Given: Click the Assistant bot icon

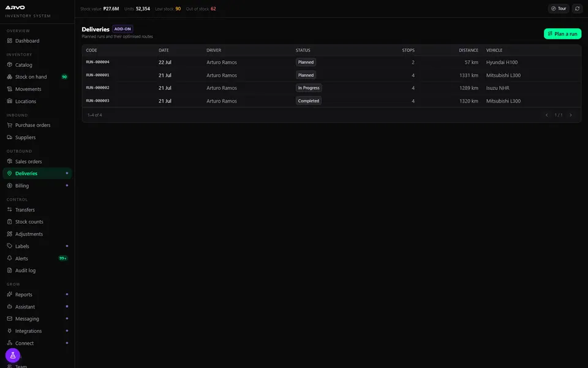Looking at the screenshot, I should pyautogui.click(x=10, y=307).
